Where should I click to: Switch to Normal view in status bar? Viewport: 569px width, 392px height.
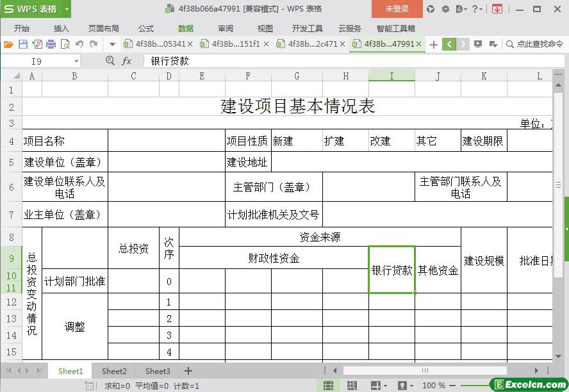coord(328,386)
